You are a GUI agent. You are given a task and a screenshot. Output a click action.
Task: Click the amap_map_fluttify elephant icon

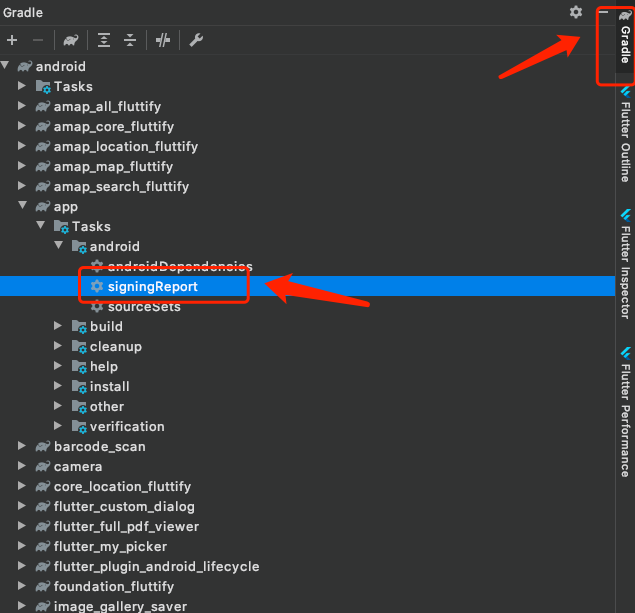(43, 166)
